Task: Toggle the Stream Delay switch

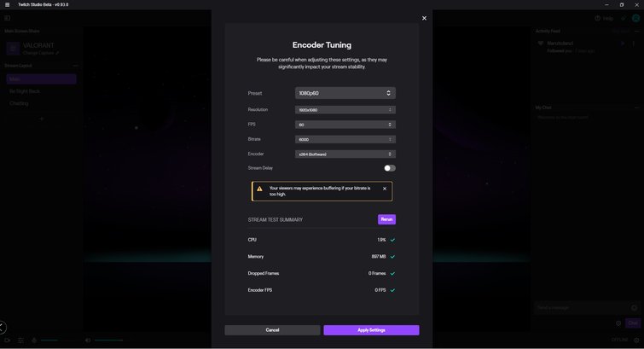Action: click(390, 168)
